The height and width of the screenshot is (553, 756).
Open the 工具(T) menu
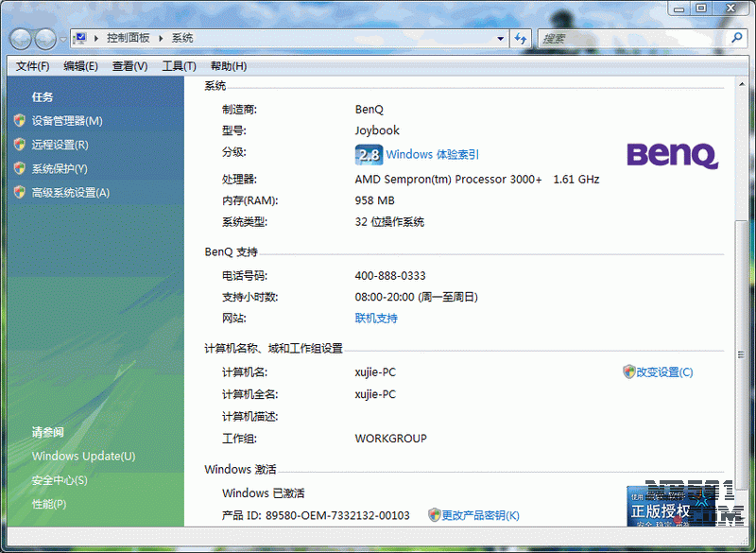coord(179,66)
